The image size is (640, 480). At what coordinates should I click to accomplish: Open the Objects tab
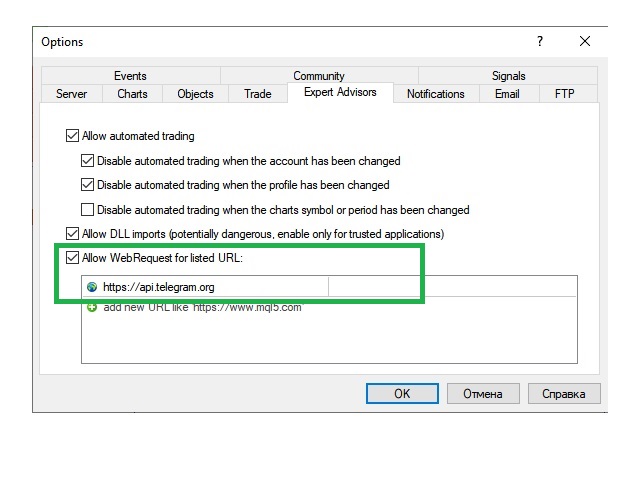pos(195,94)
